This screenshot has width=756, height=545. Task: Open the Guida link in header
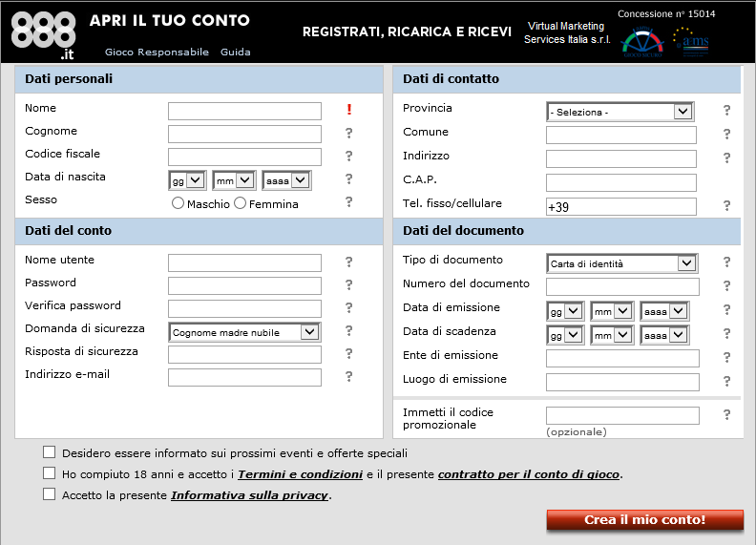click(235, 52)
